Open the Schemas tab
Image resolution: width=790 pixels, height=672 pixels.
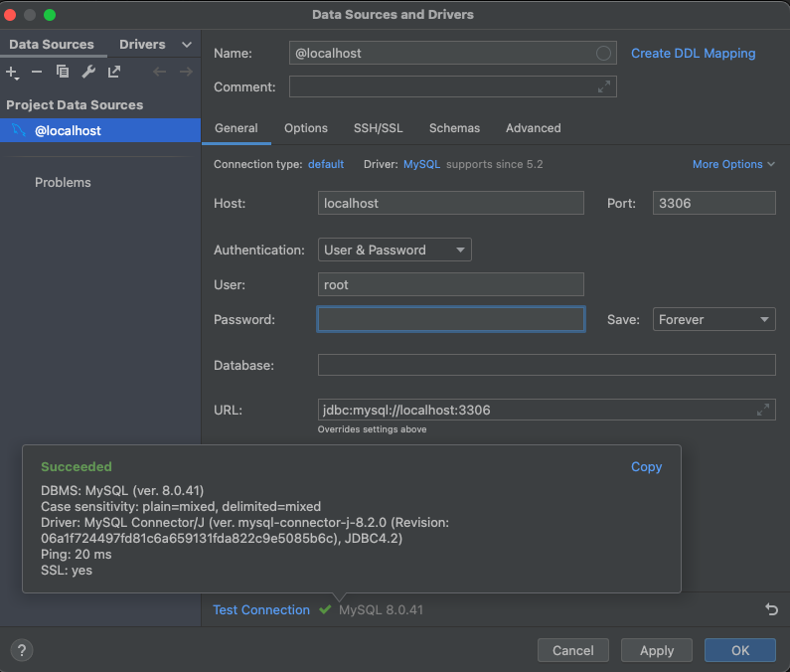(x=454, y=128)
